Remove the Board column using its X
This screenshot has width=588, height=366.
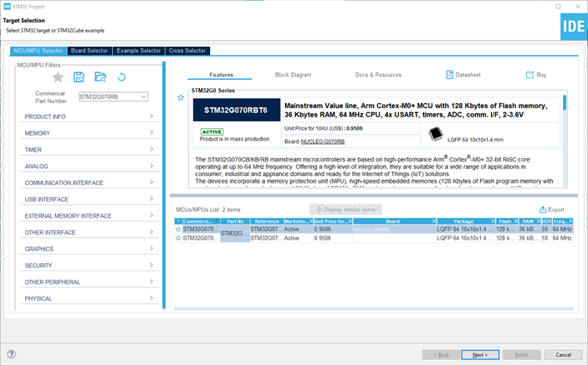[x=434, y=221]
